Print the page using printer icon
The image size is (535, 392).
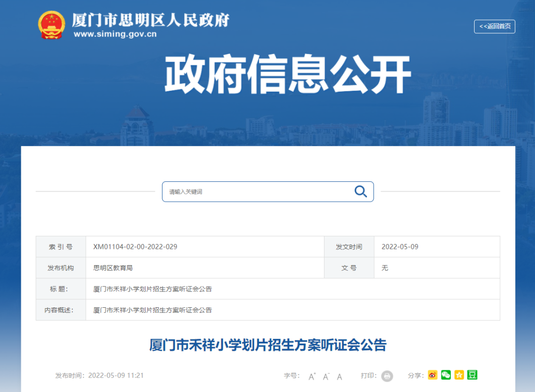click(x=387, y=376)
